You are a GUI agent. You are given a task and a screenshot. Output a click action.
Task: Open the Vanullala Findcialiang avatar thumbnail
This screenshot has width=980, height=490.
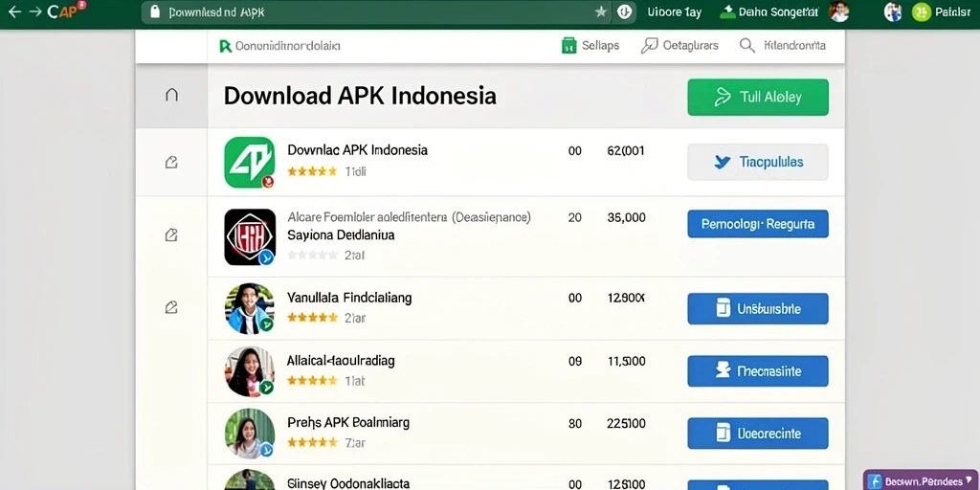tap(250, 308)
